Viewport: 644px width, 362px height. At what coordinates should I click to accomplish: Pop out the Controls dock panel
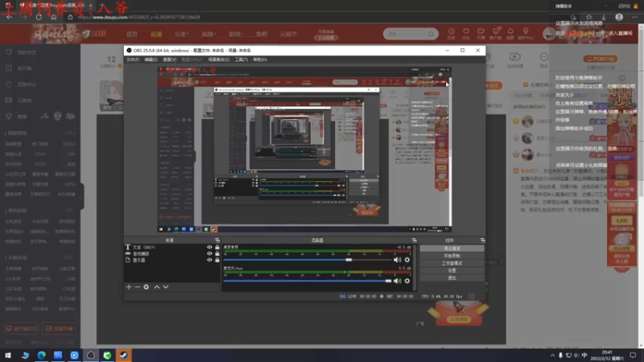(x=482, y=240)
